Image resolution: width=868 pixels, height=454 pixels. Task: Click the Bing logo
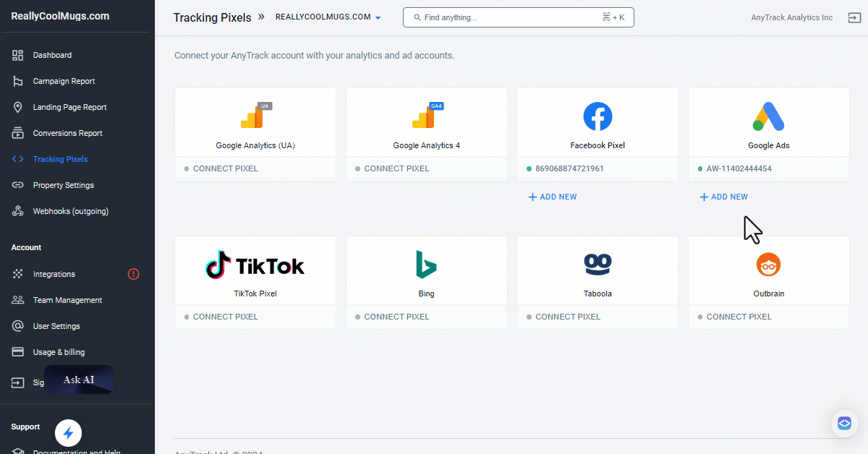coord(426,265)
